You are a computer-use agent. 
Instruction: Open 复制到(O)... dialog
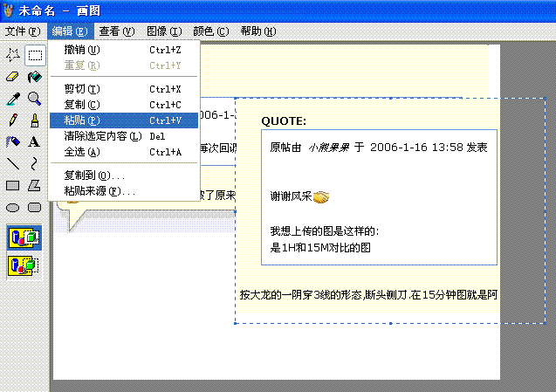[x=124, y=175]
